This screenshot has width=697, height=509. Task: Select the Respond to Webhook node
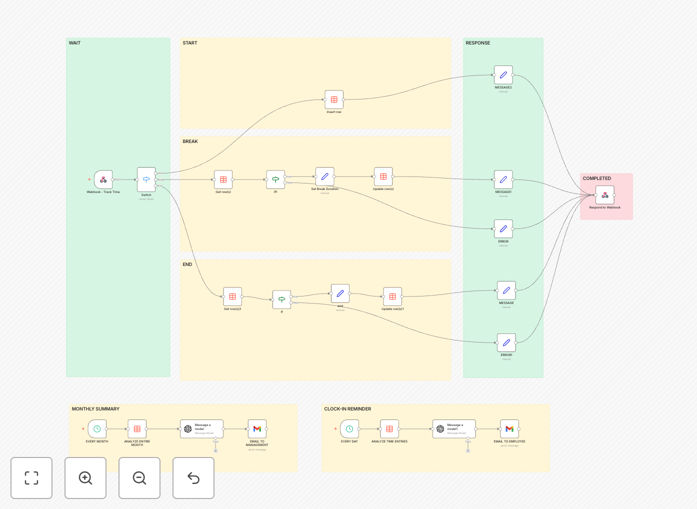605,195
